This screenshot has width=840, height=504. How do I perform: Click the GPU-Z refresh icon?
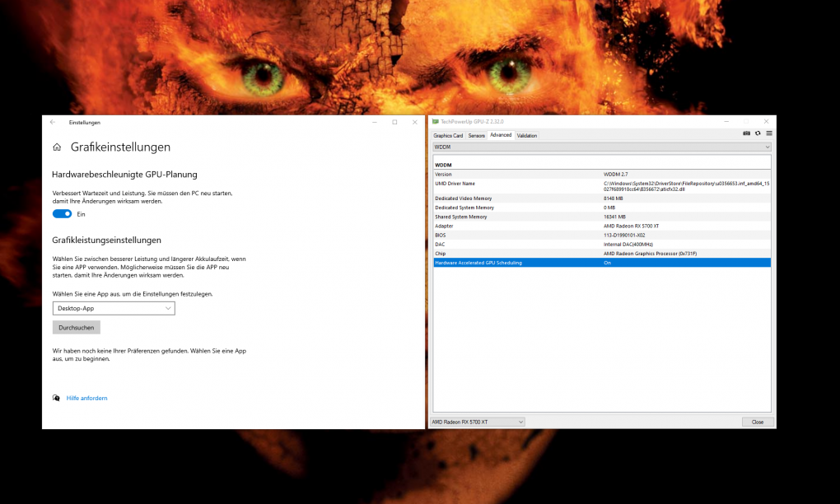click(758, 133)
